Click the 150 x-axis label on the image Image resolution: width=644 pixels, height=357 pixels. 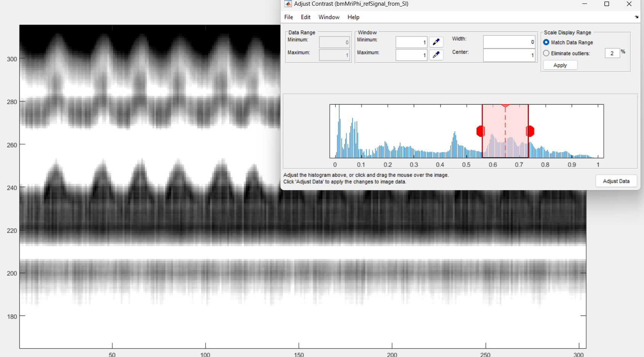coord(299,354)
